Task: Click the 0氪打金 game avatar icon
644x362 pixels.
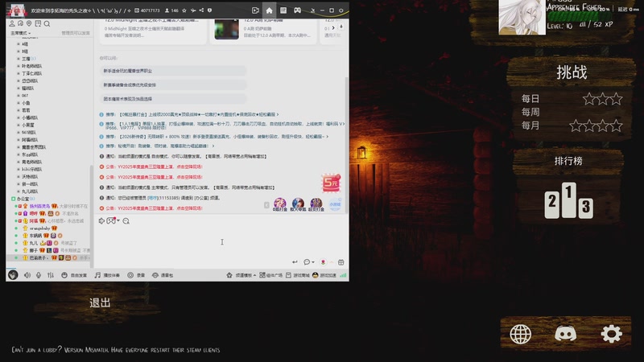Action: (280, 204)
